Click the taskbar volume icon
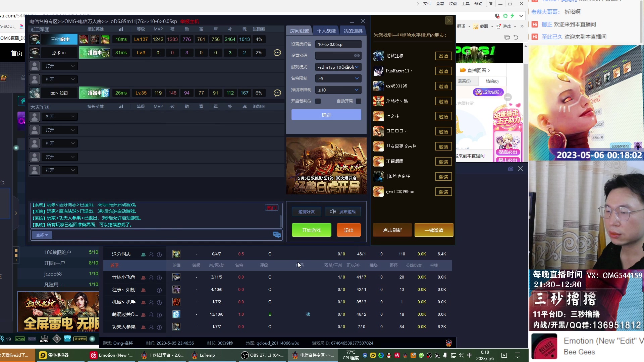The image size is (644, 362). tap(461, 355)
